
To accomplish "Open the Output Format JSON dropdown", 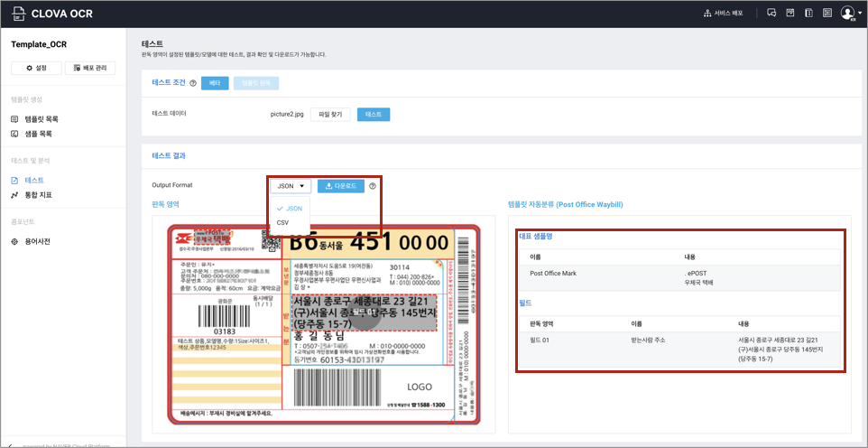I will [291, 186].
